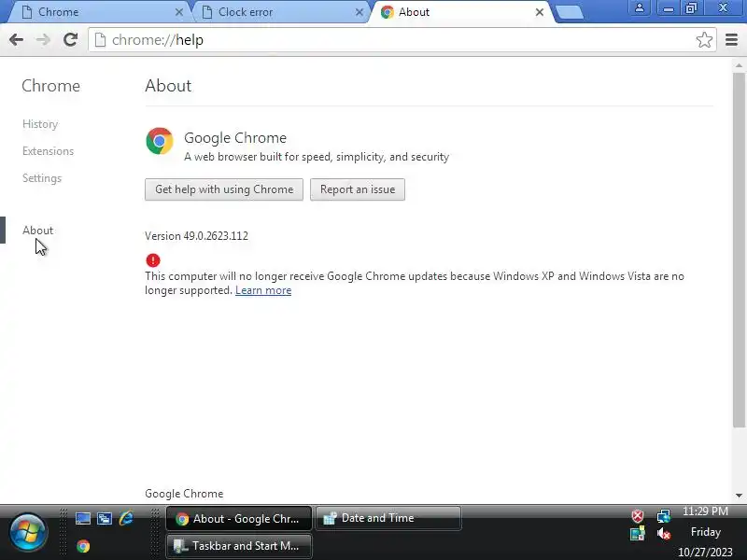Image resolution: width=747 pixels, height=560 pixels.
Task: Click the red update error warning icon
Action: click(153, 260)
